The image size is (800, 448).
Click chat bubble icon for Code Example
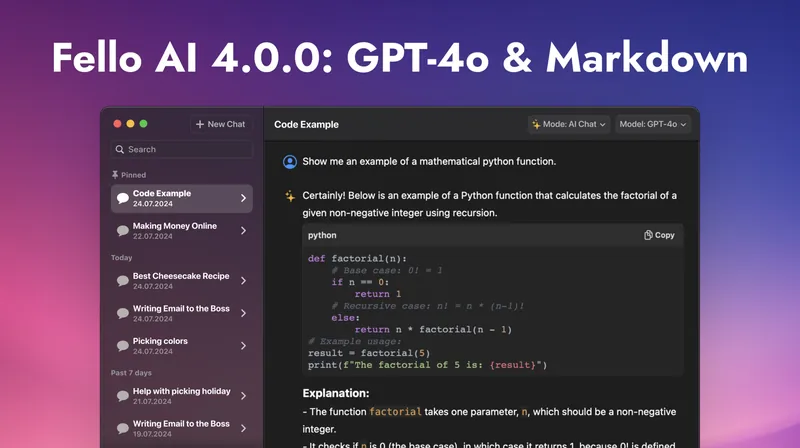122,198
